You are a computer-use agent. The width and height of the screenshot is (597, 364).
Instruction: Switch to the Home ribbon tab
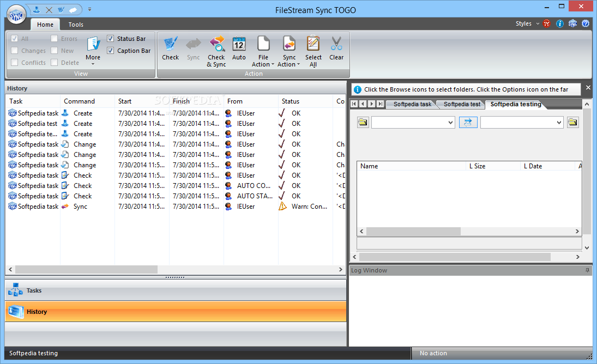(x=45, y=25)
